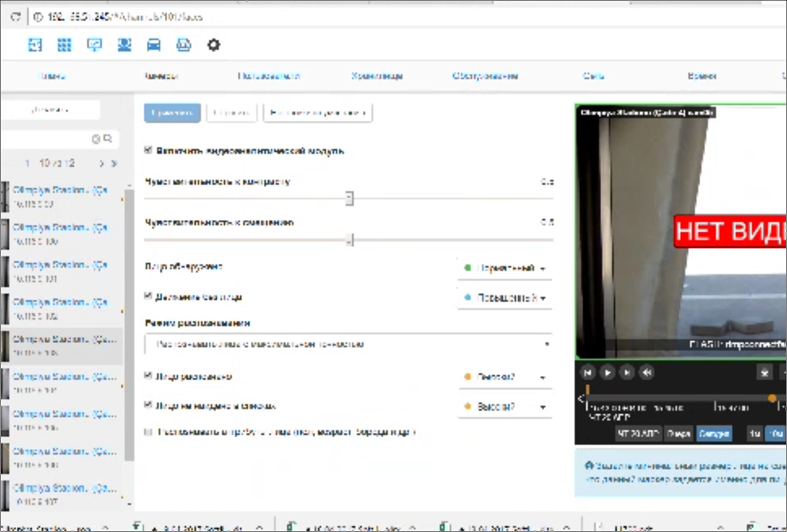Clear the camera search with the round icon
The width and height of the screenshot is (787, 532).
coord(96,139)
